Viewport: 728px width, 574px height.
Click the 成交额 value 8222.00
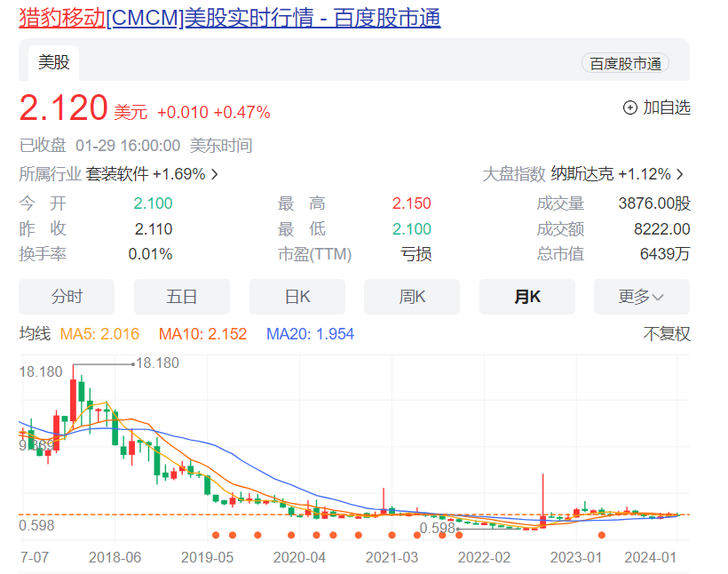pyautogui.click(x=662, y=229)
